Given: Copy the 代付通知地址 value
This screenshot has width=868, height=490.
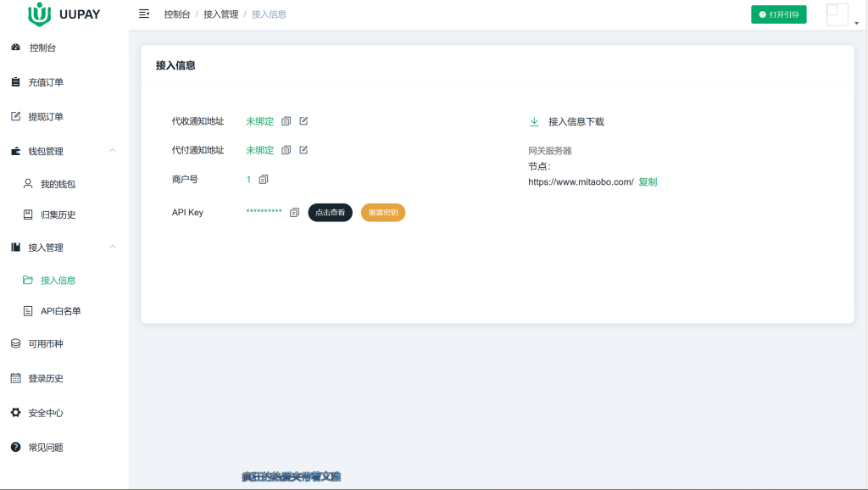Looking at the screenshot, I should coord(287,150).
